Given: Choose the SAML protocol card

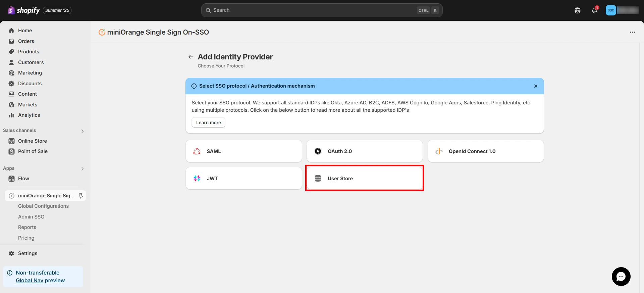Looking at the screenshot, I should pyautogui.click(x=244, y=151).
